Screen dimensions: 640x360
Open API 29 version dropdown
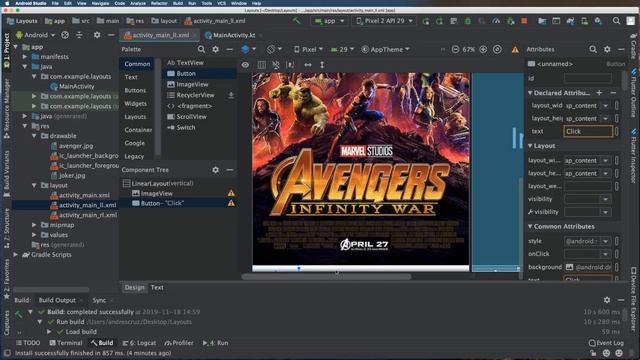point(342,49)
